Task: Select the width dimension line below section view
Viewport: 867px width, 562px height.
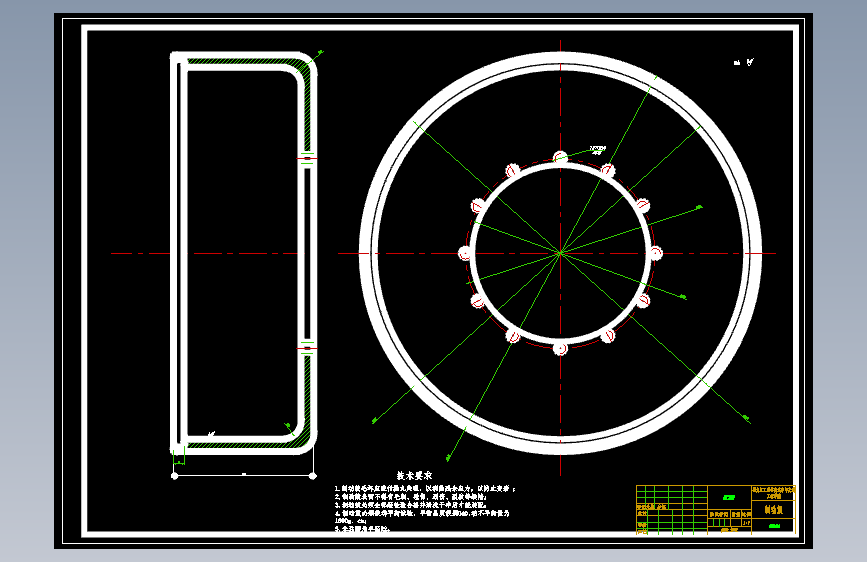Action: pos(244,475)
